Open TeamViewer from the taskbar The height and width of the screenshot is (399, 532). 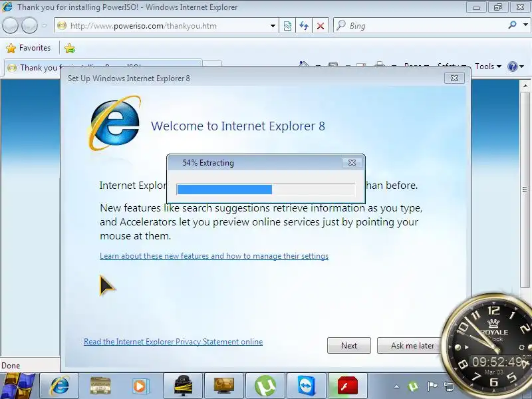pyautogui.click(x=307, y=386)
